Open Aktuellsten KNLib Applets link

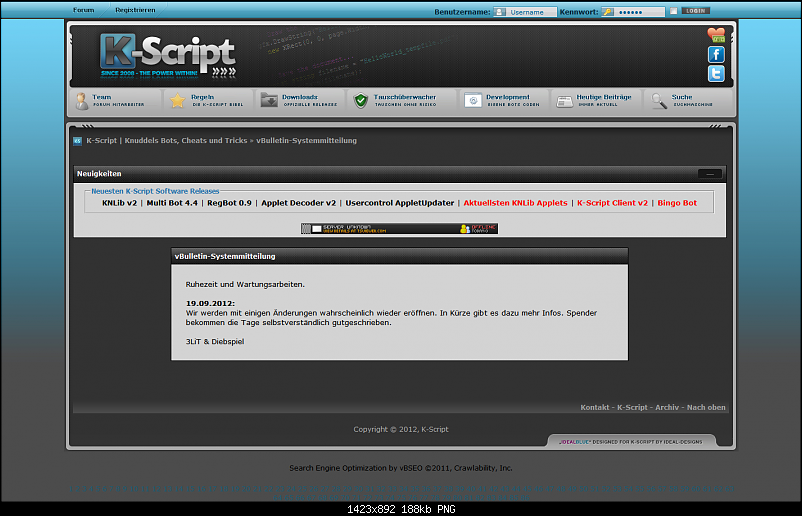[x=516, y=203]
